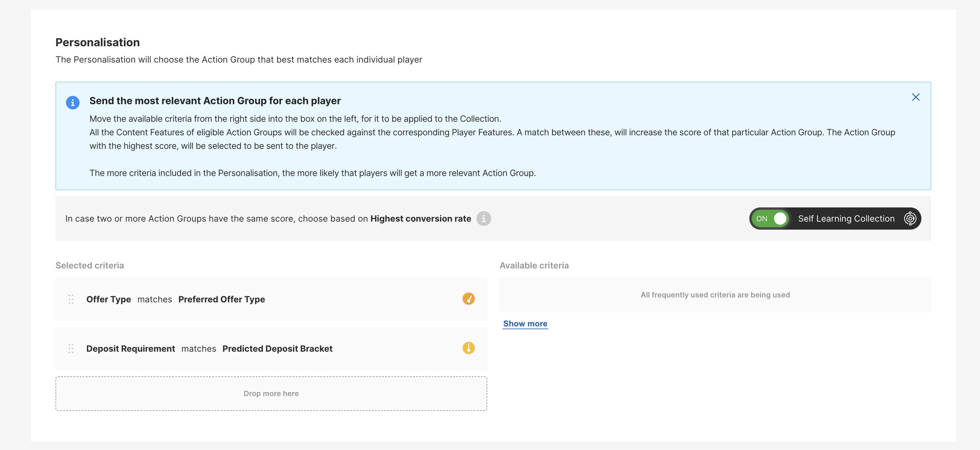Click the Offer Type criterion name

109,299
